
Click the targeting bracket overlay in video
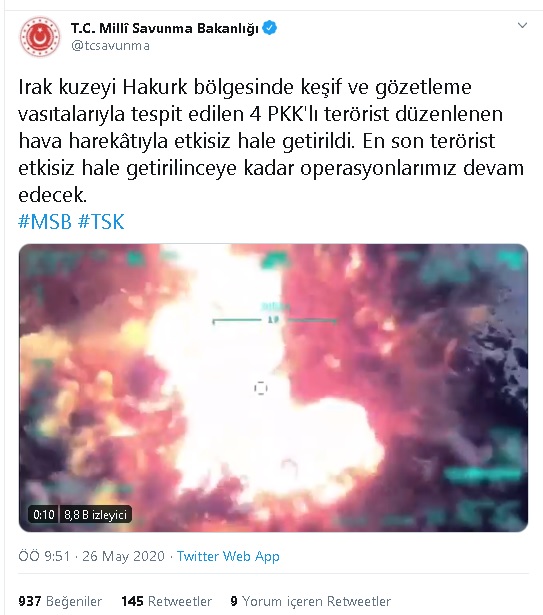pyautogui.click(x=274, y=320)
